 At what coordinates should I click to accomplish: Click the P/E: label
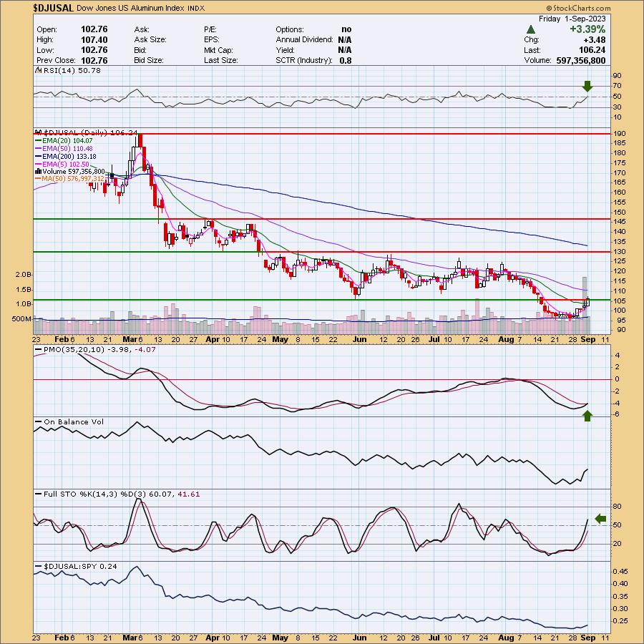[x=210, y=29]
